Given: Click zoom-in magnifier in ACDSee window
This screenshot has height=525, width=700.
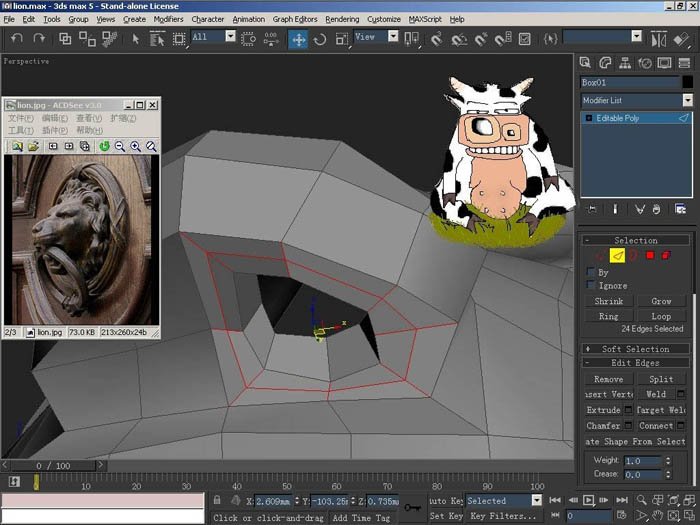Looking at the screenshot, I should (135, 146).
